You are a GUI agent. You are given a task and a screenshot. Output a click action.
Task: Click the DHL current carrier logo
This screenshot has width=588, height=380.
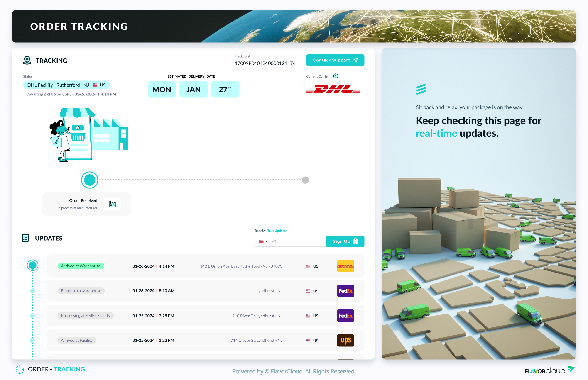333,89
